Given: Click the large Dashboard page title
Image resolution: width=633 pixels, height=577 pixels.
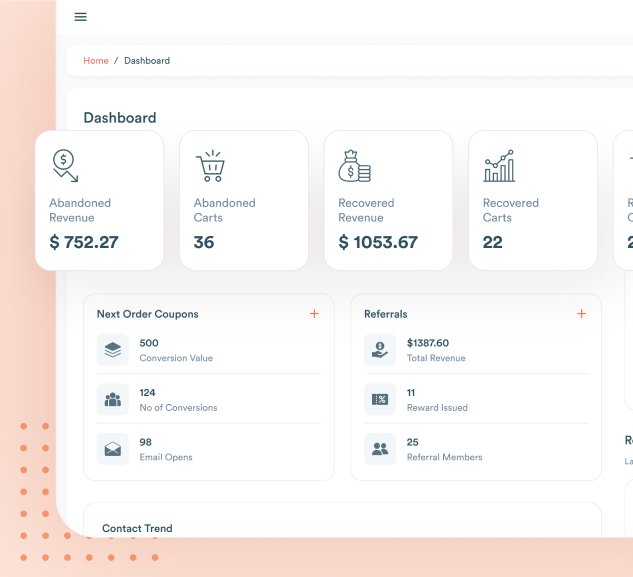Looking at the screenshot, I should pos(120,118).
